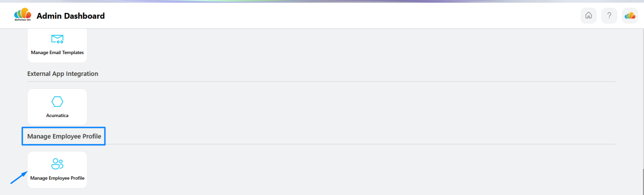
Task: Click the Acumatica hexagon icon
Action: 58,102
